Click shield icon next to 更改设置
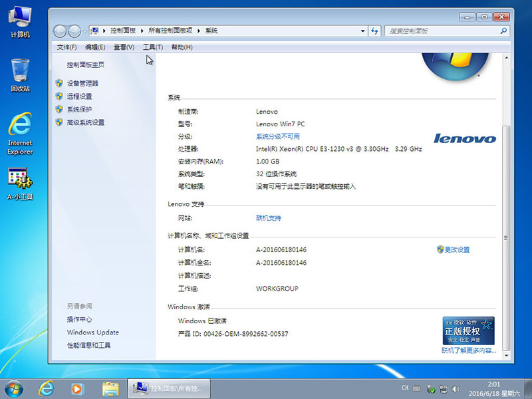The width and height of the screenshot is (532, 399). point(440,249)
